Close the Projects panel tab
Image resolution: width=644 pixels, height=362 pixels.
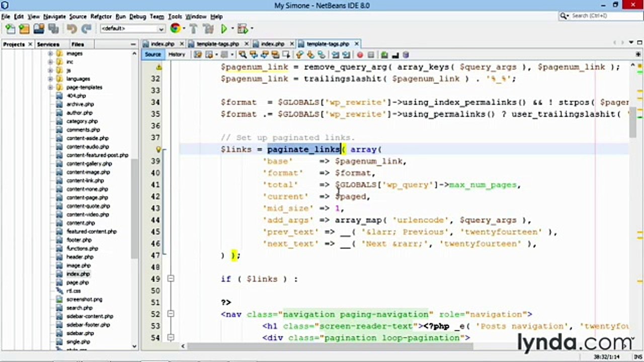tap(30, 44)
